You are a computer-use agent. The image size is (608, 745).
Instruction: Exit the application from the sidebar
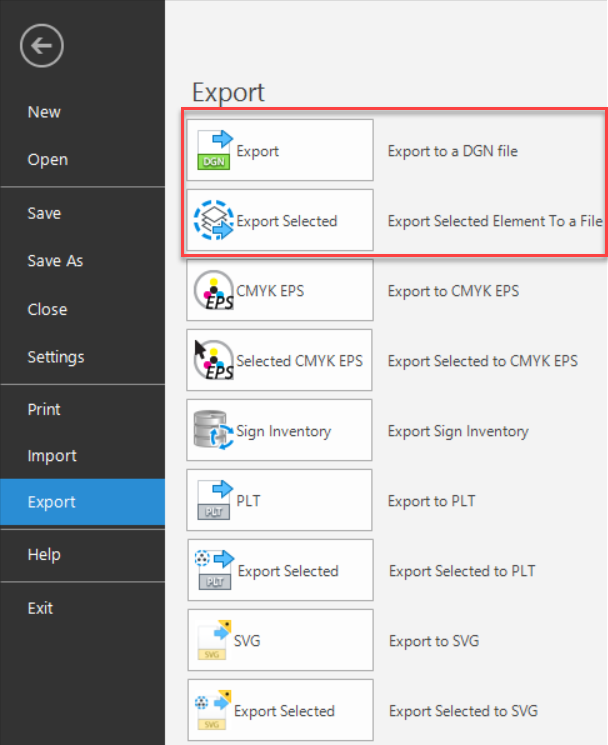(x=41, y=608)
